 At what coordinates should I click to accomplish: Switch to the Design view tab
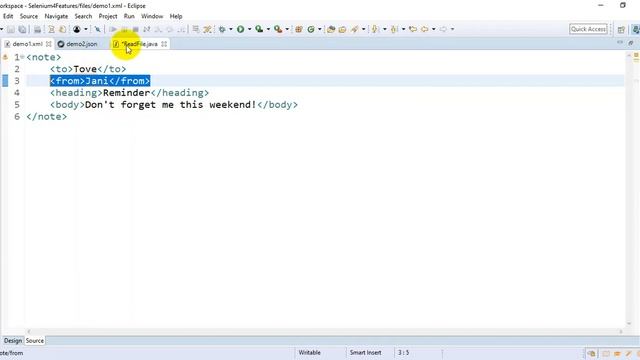(x=13, y=340)
